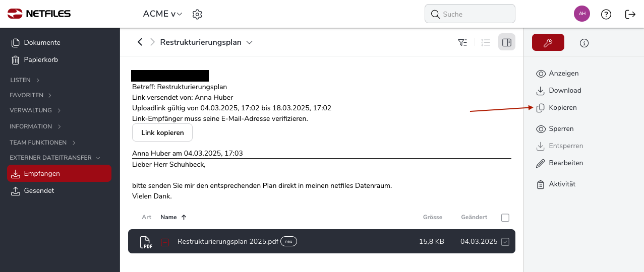
Task: Click into the Suche search field
Action: click(x=470, y=14)
